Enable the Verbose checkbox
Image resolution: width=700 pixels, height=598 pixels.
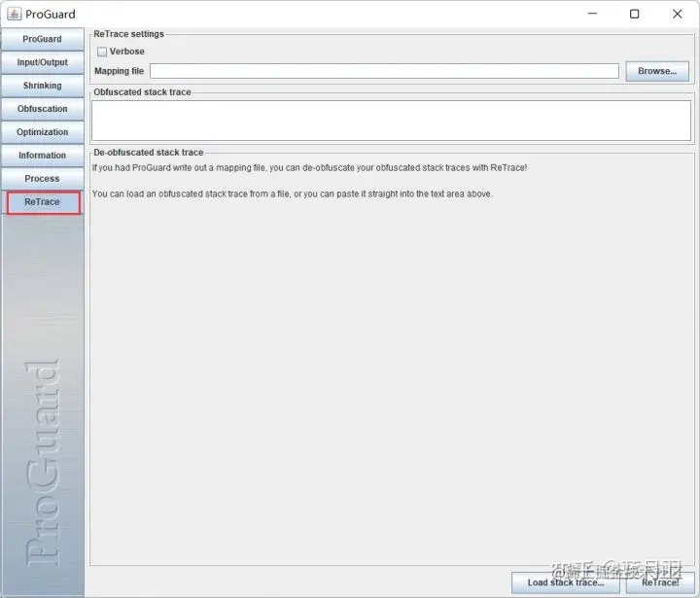click(102, 52)
